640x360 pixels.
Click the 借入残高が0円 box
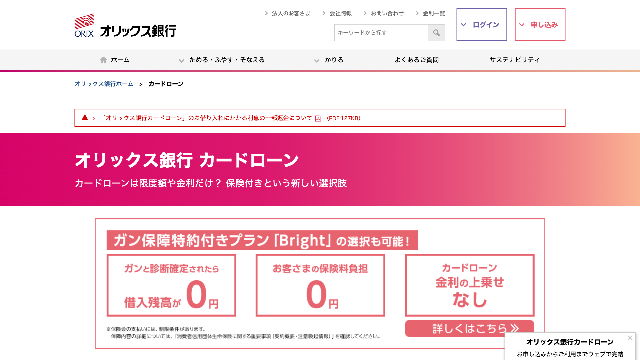[171, 285]
